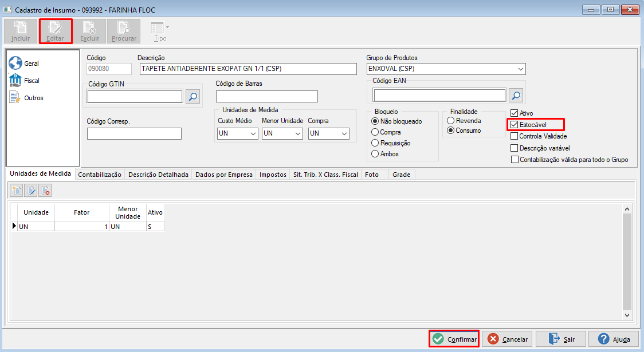
Task: Open the Outros section in sidebar
Action: [26, 98]
